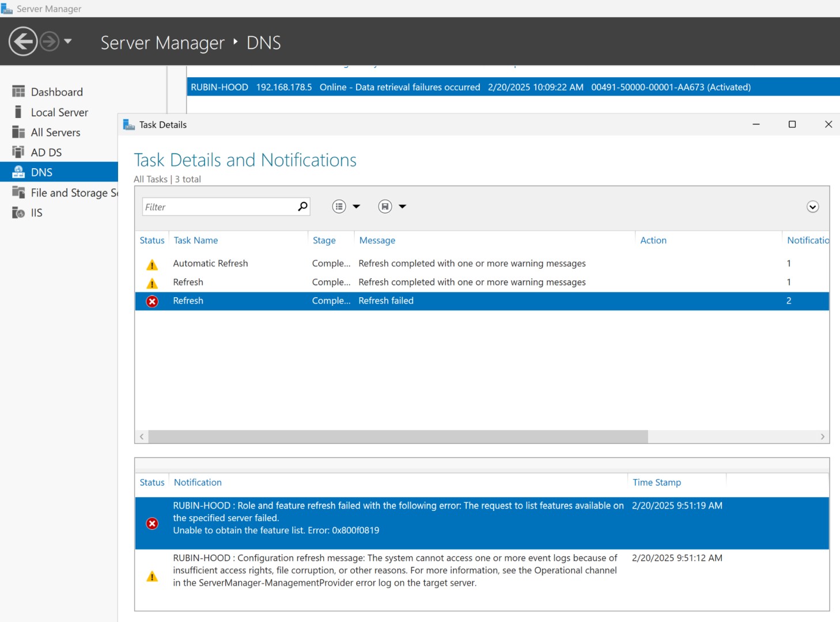Screen dimensions: 840x622
Task: Open the criteria options dropdown arrow
Action: 357,206
